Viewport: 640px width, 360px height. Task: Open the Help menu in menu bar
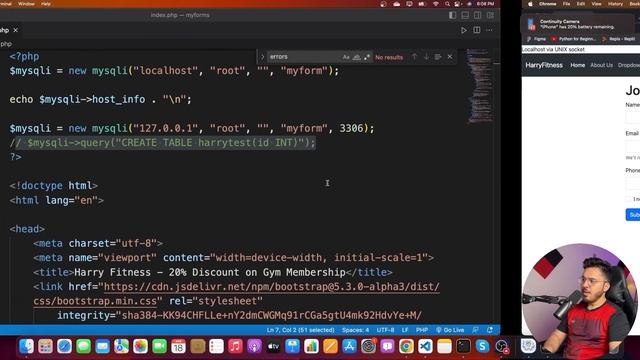pos(46,4)
